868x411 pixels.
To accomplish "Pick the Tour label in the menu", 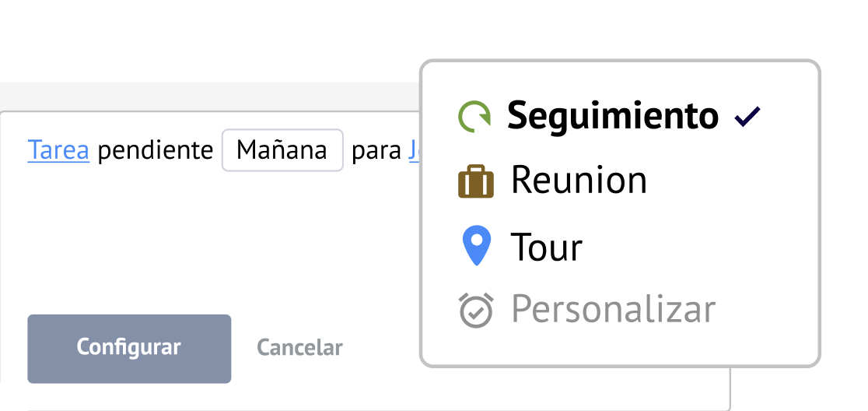I will 547,247.
